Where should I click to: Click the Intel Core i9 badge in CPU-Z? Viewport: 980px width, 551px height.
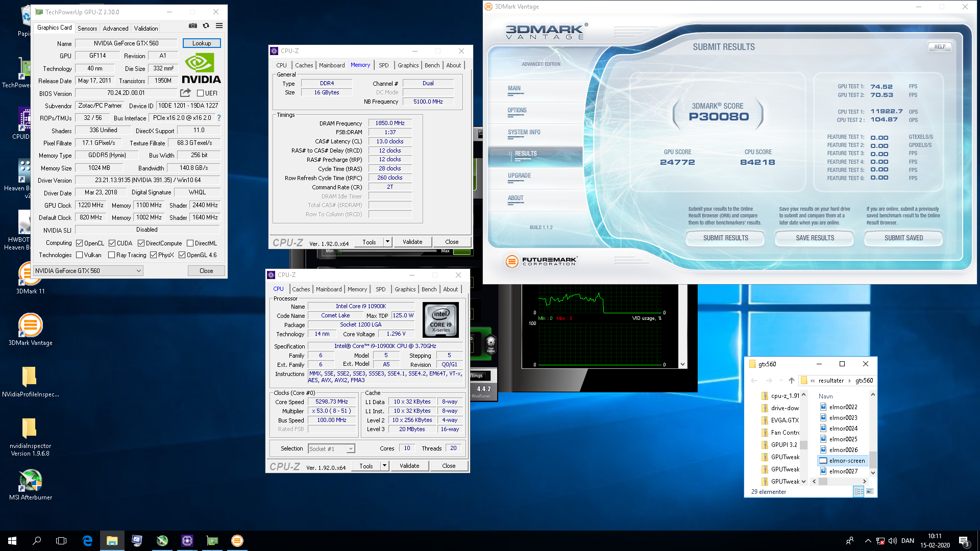pos(440,320)
